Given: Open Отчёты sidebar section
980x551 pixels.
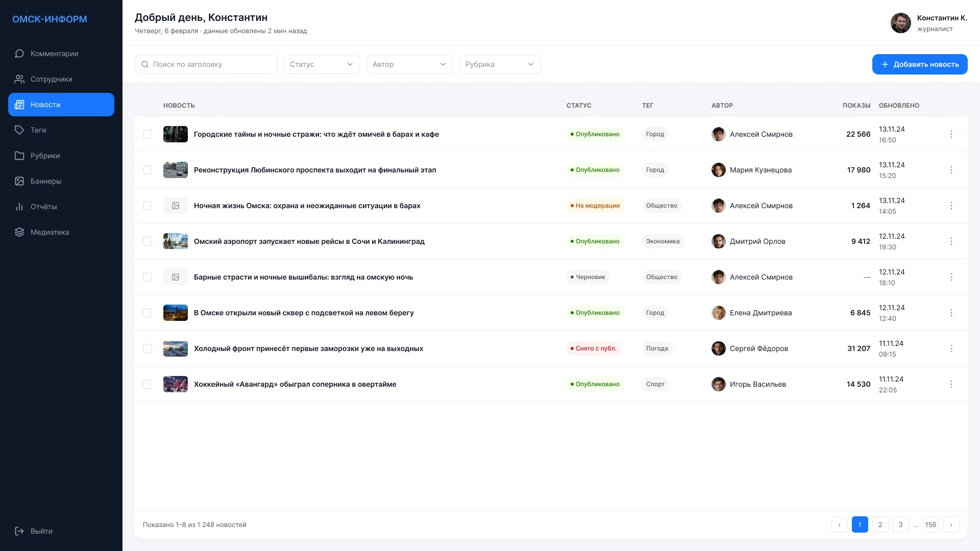Looking at the screenshot, I should (x=61, y=207).
